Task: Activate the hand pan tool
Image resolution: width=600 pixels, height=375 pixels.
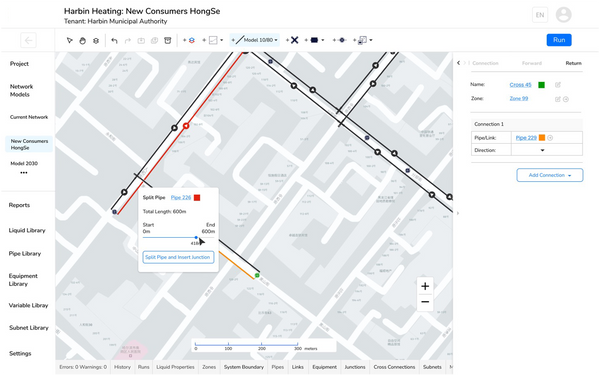Action: pos(82,40)
